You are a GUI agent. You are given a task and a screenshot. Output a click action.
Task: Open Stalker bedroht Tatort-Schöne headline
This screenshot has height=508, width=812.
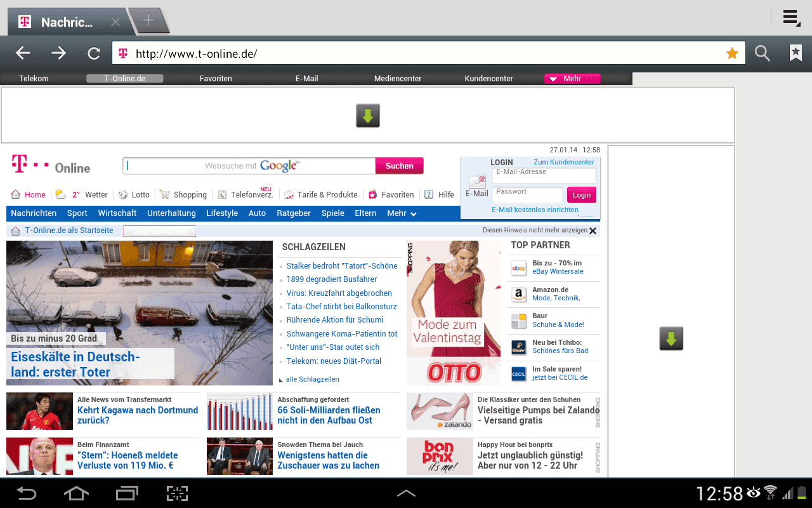[x=342, y=266]
